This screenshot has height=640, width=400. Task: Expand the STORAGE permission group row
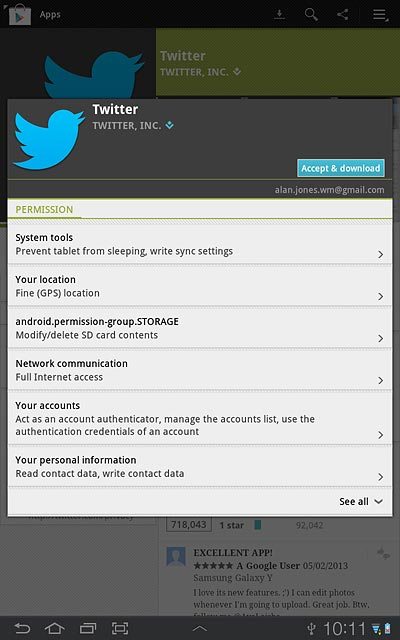click(x=200, y=328)
